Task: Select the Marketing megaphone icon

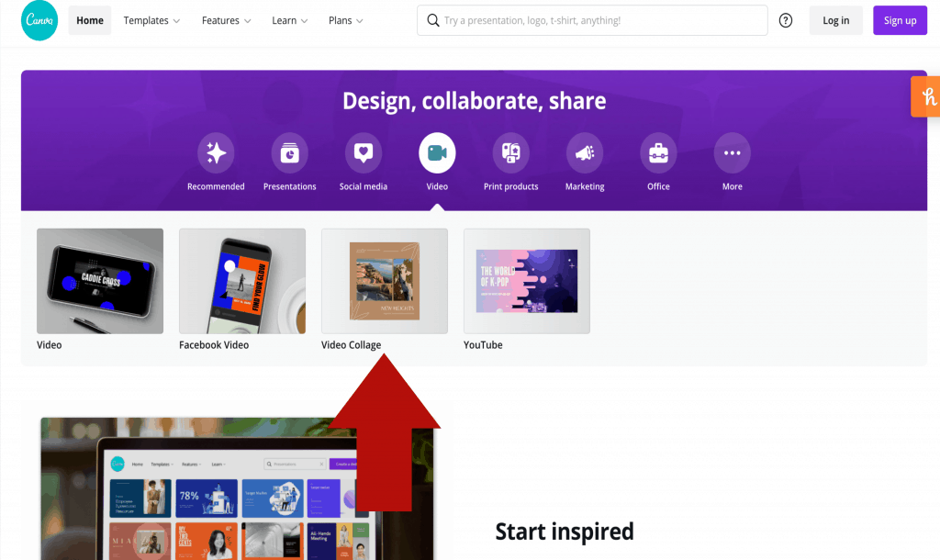Action: pyautogui.click(x=585, y=153)
